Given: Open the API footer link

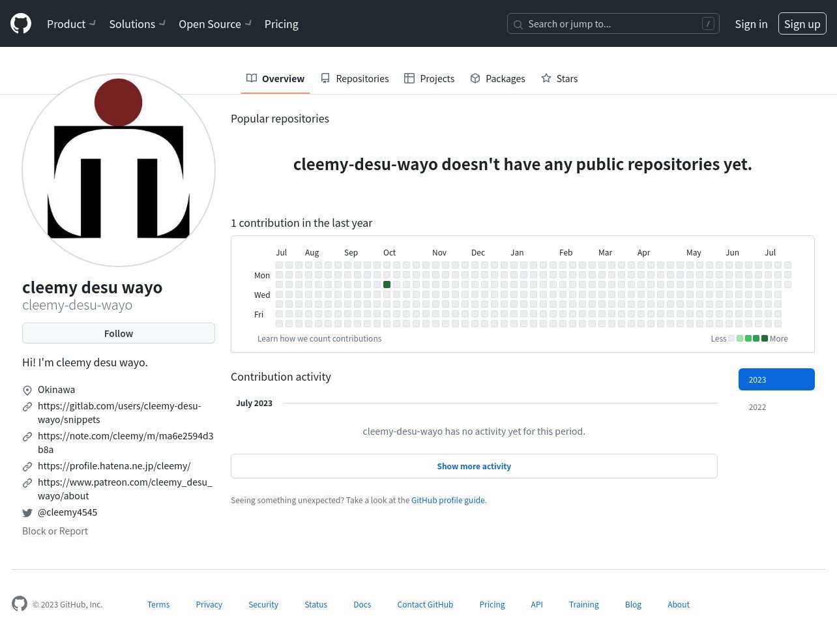Looking at the screenshot, I should pyautogui.click(x=536, y=605).
